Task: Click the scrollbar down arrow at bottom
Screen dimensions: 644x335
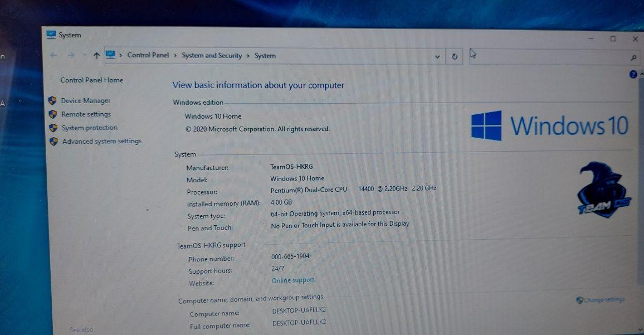Action: click(641, 329)
